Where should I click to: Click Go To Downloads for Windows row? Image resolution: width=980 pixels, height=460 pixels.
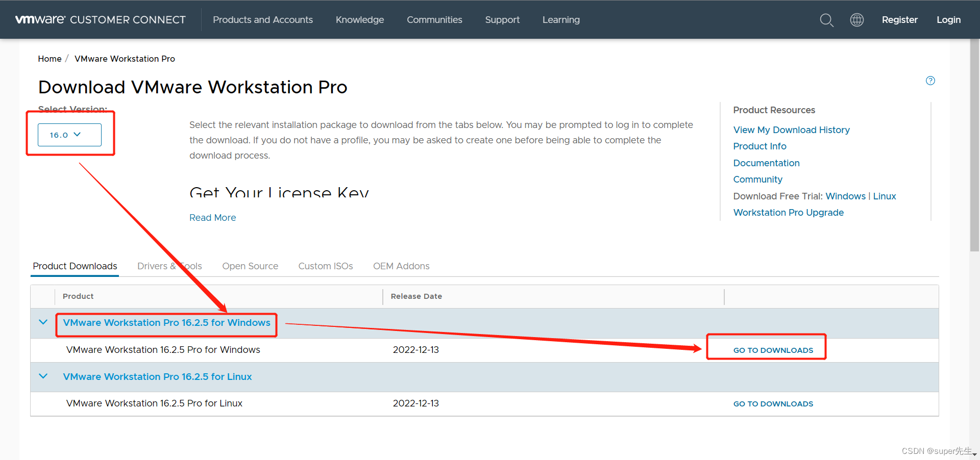(773, 350)
